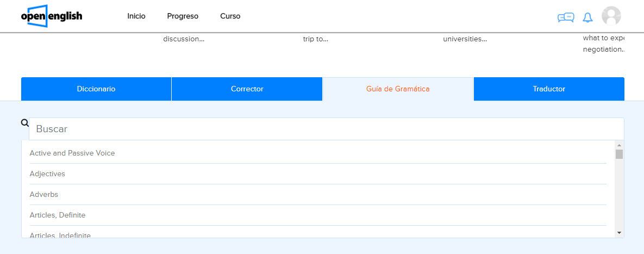The width and height of the screenshot is (644, 254).
Task: Click the grammar list scroll-down arrow
Action: (619, 233)
